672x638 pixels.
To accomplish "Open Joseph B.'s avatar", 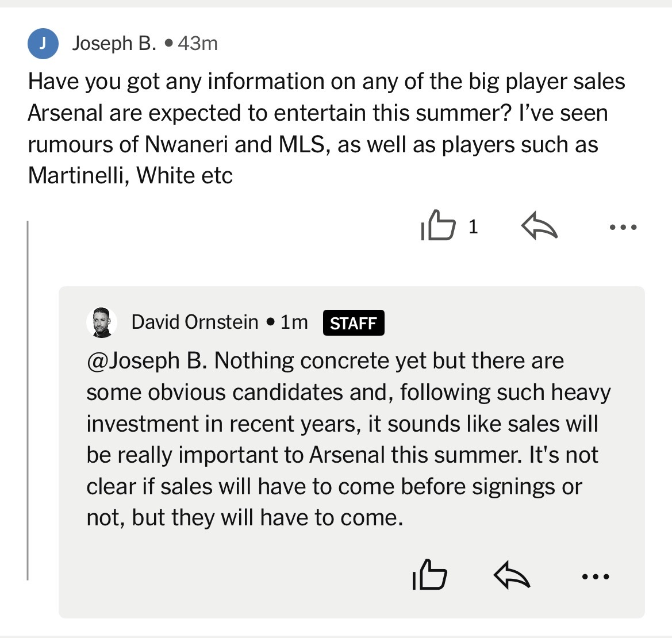I will 43,42.
